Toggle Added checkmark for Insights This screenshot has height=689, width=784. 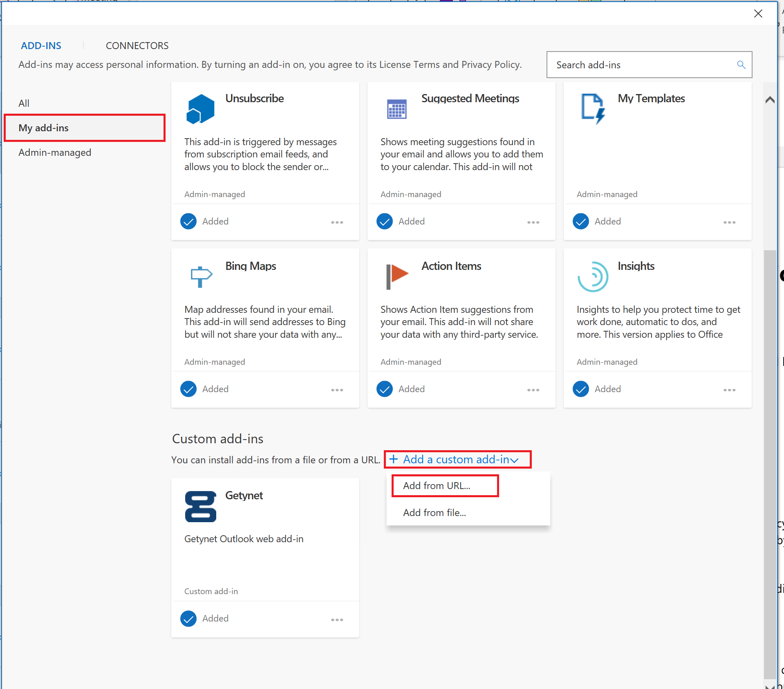click(x=581, y=389)
